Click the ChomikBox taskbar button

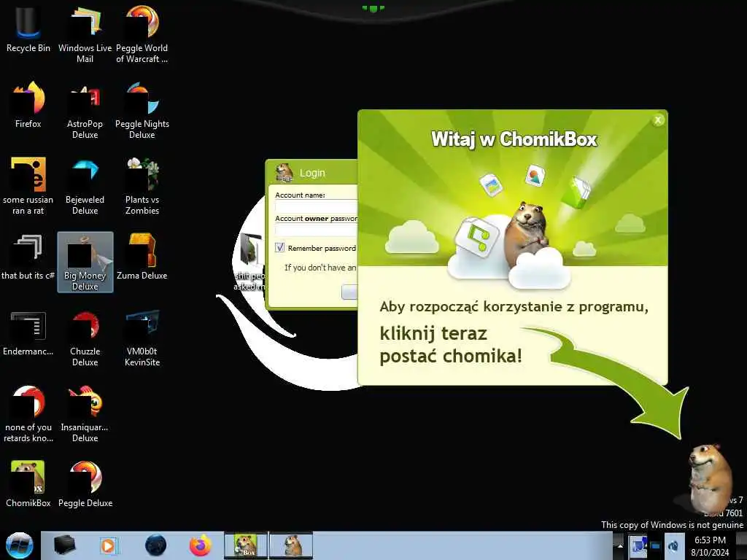246,545
